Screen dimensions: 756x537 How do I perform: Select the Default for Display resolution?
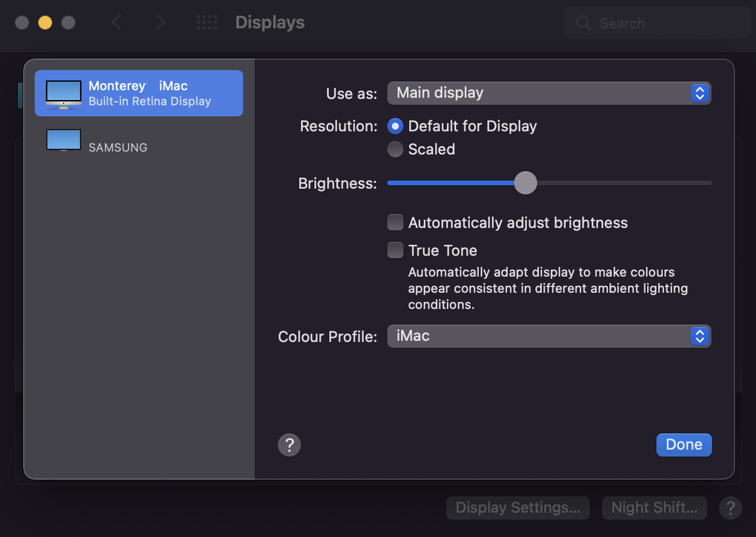[395, 126]
